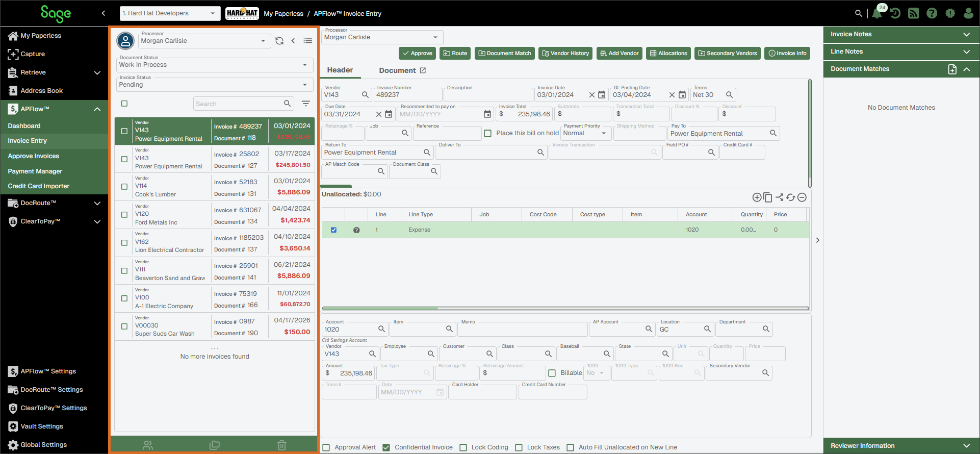Open Address Book in the sidebar

(x=42, y=91)
